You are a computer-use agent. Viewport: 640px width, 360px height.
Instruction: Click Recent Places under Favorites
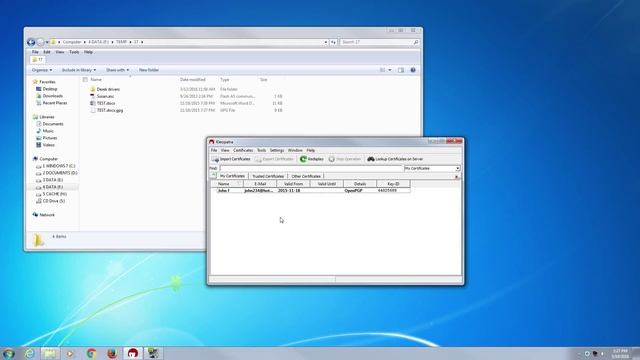55,103
